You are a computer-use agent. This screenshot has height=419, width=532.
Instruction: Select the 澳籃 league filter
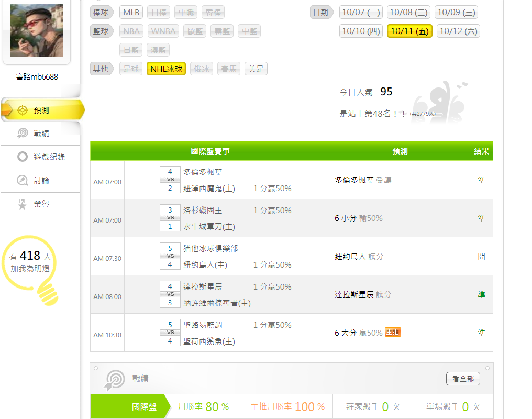[158, 50]
